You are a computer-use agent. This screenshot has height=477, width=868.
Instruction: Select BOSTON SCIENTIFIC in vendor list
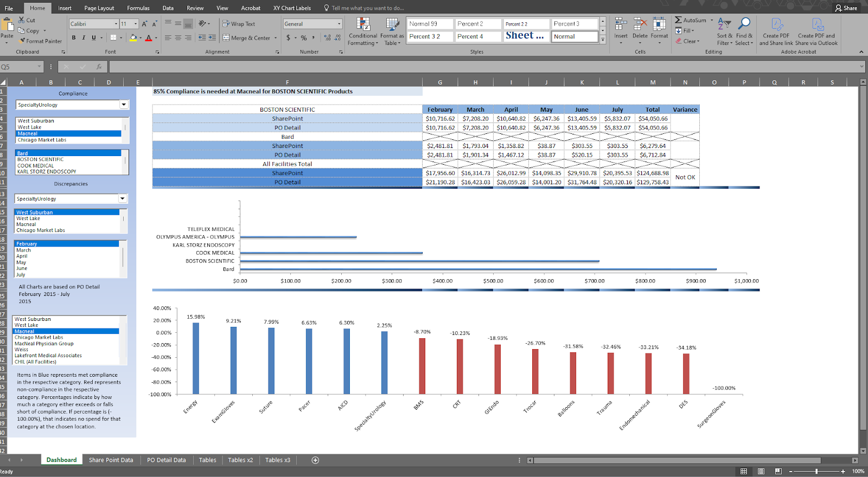point(40,159)
